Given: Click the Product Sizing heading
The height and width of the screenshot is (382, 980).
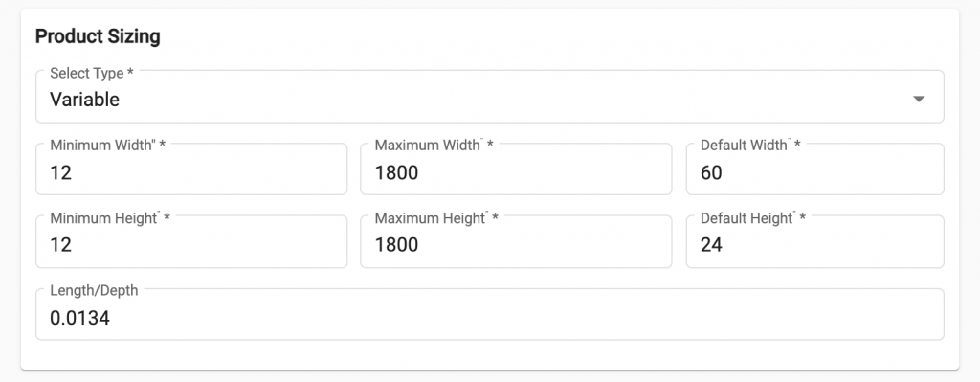Looking at the screenshot, I should point(98,36).
